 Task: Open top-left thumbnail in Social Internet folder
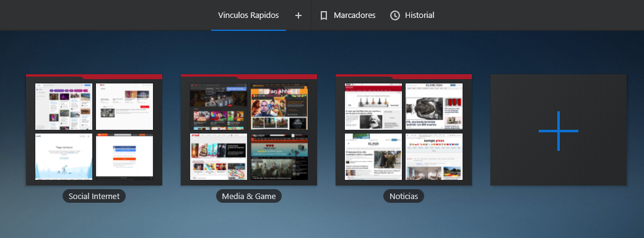(64, 107)
